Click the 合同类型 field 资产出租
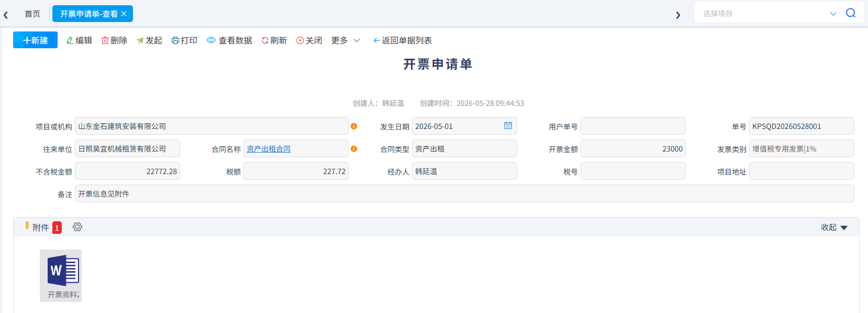 tap(464, 148)
